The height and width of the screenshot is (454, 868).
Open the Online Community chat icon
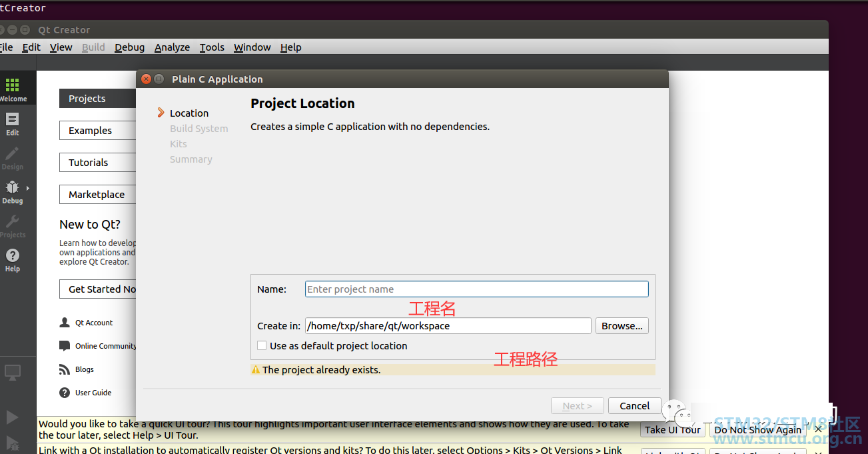(65, 346)
